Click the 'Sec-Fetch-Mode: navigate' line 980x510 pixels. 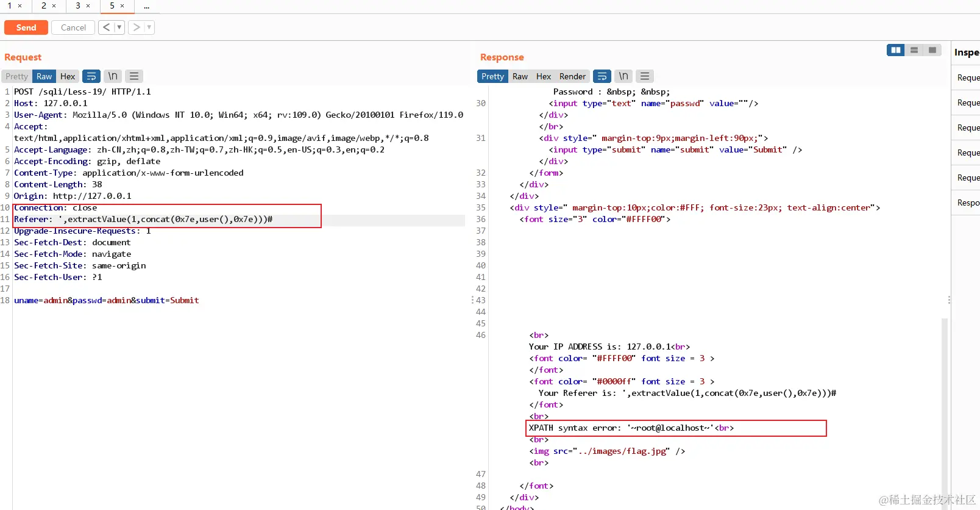coord(73,254)
